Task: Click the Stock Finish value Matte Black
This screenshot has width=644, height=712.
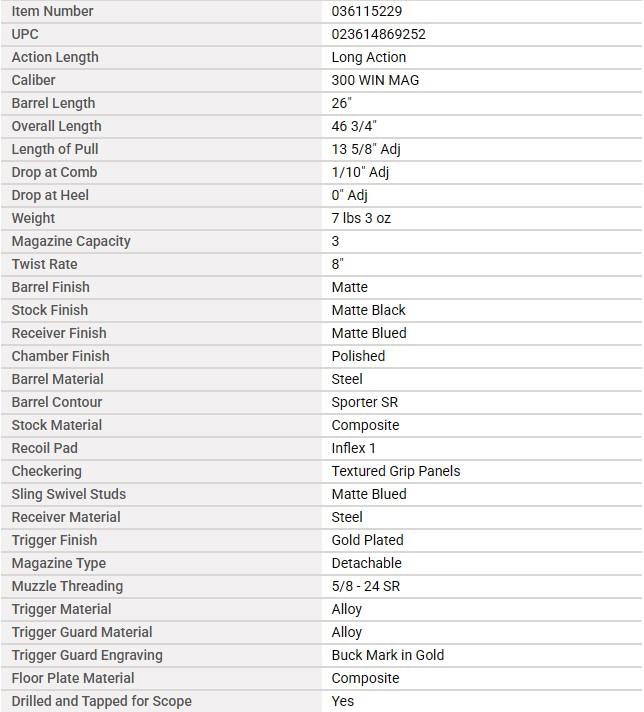Action: (368, 310)
